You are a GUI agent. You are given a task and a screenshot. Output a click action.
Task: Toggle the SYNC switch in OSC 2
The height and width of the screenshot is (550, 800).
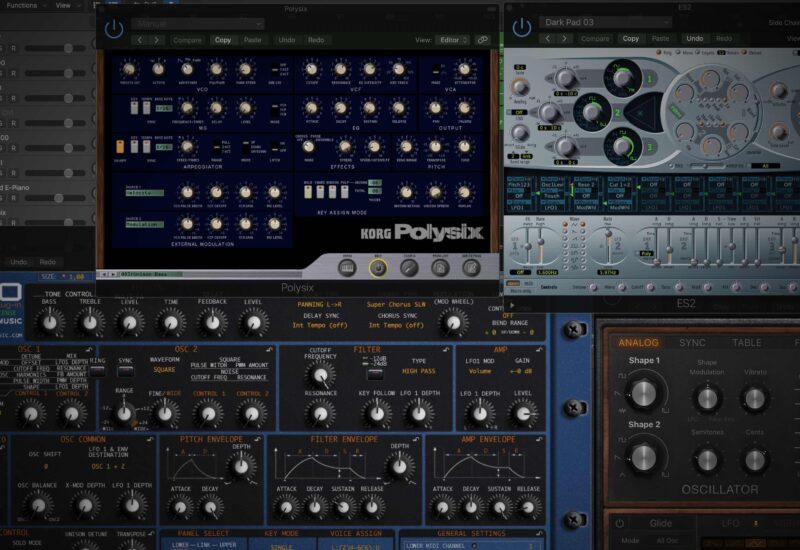point(125,371)
